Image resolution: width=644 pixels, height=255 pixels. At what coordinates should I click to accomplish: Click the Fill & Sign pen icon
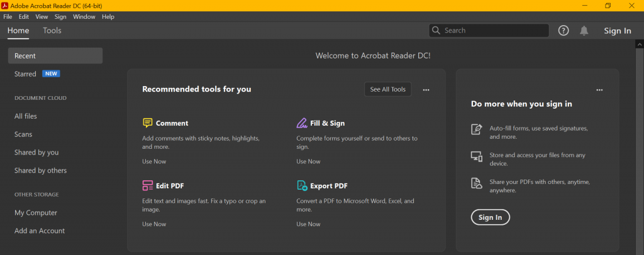(302, 123)
